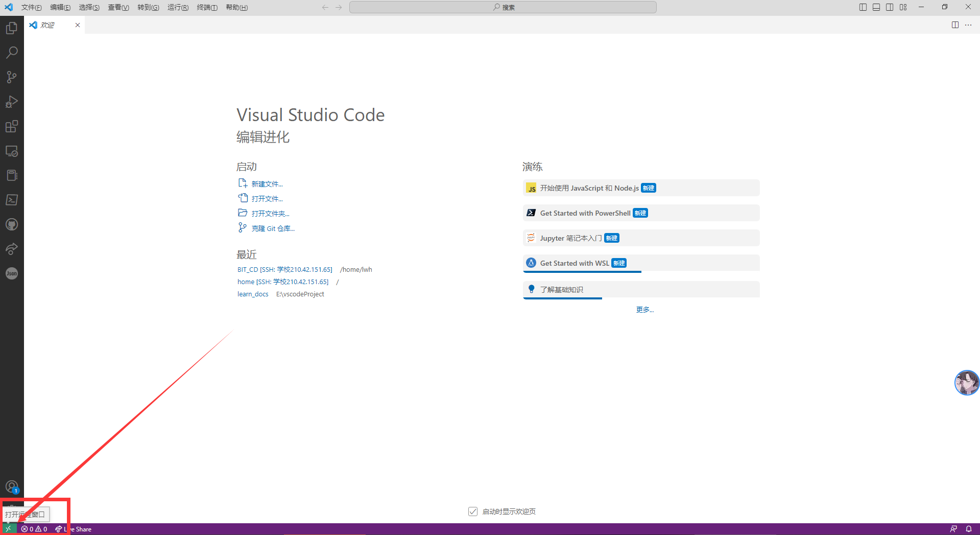Open the 运行(R) menu
Viewport: 980px width, 535px height.
178,7
